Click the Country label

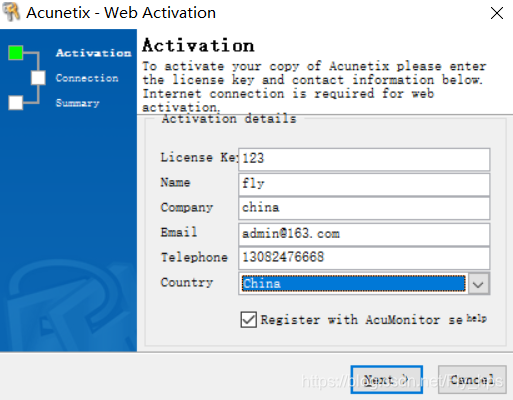coord(187,283)
